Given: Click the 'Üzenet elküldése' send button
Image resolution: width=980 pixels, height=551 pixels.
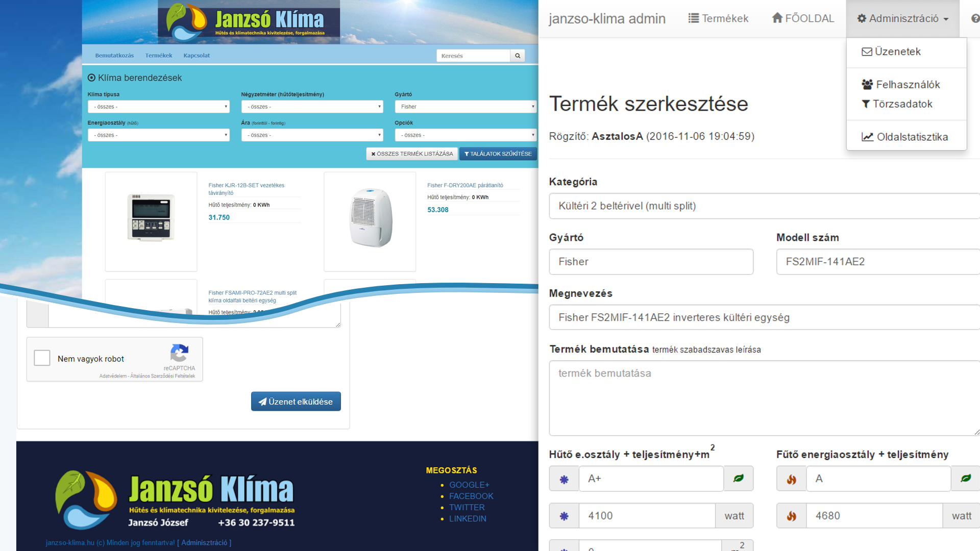Looking at the screenshot, I should (296, 402).
